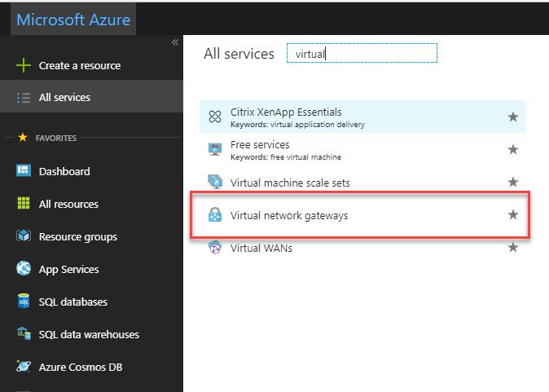The height and width of the screenshot is (392, 549).
Task: Click the App Services globe icon
Action: 24,269
